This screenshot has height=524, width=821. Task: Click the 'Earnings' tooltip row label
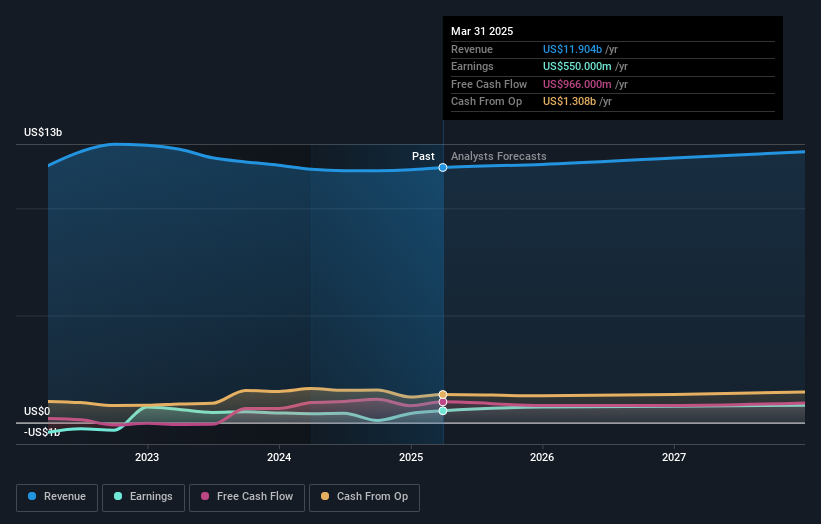tap(472, 66)
